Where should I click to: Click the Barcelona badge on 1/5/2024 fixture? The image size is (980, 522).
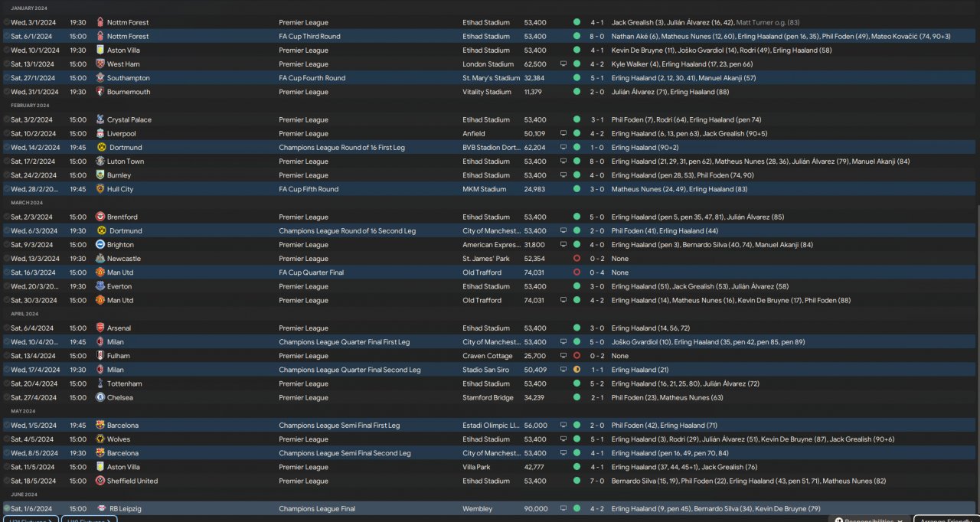point(100,426)
